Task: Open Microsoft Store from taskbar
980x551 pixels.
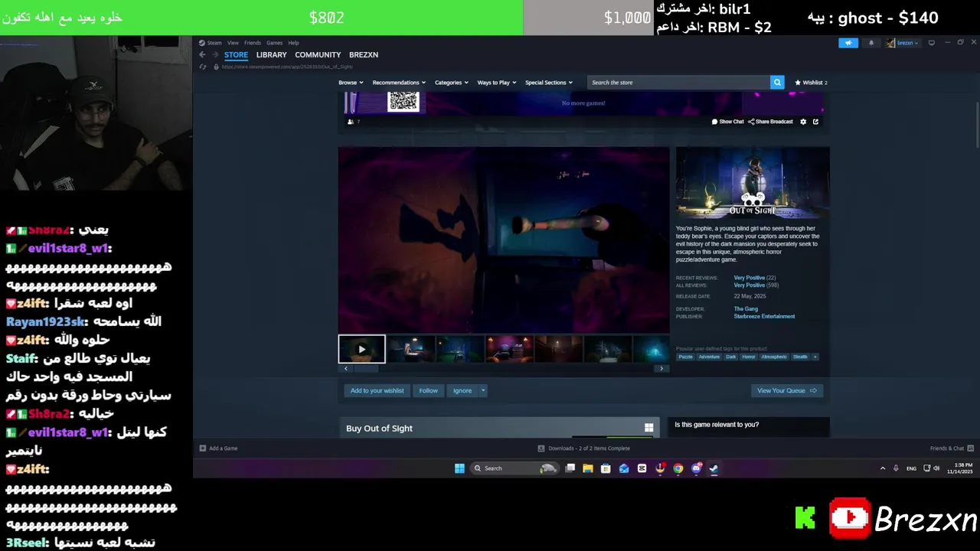Action: point(606,468)
